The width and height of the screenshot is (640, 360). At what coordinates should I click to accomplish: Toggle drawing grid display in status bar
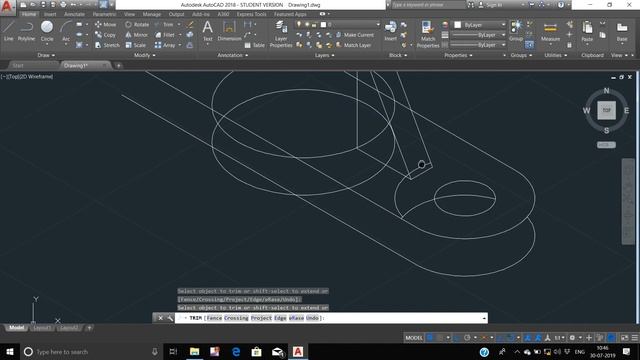430,338
